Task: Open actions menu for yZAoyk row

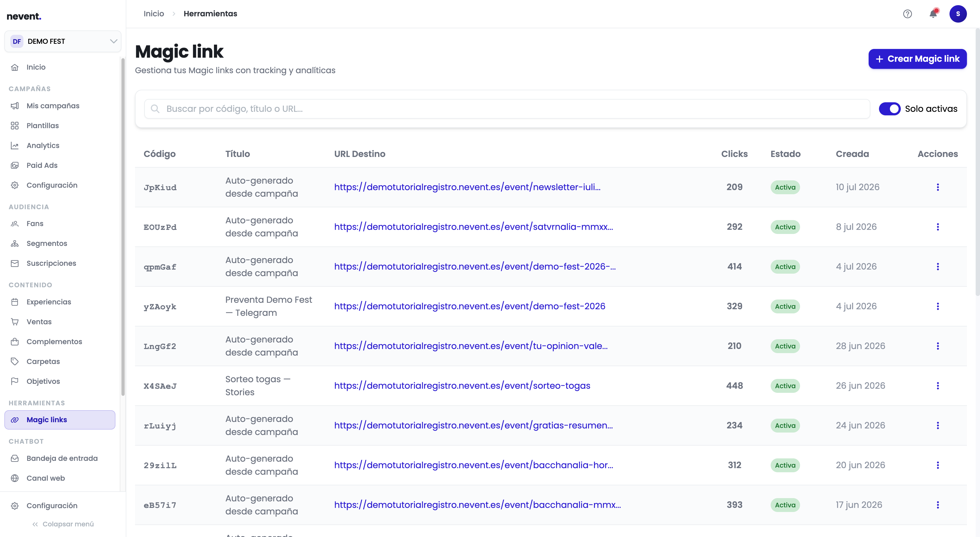Action: pyautogui.click(x=938, y=306)
